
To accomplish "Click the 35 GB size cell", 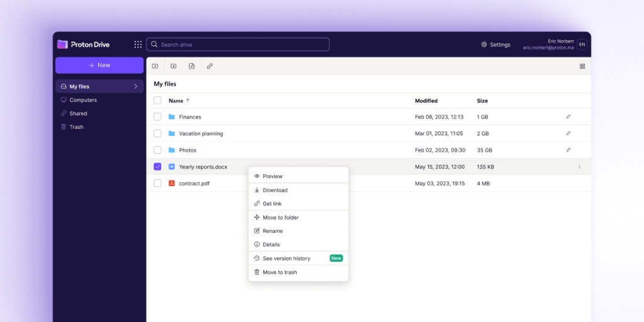I will 485,150.
